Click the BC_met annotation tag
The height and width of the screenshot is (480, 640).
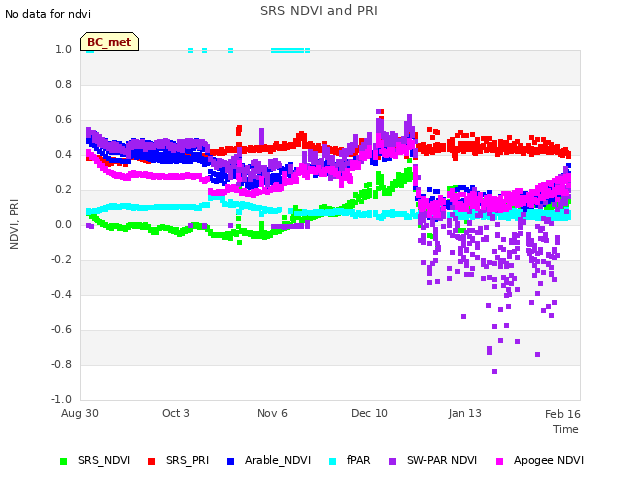click(109, 42)
